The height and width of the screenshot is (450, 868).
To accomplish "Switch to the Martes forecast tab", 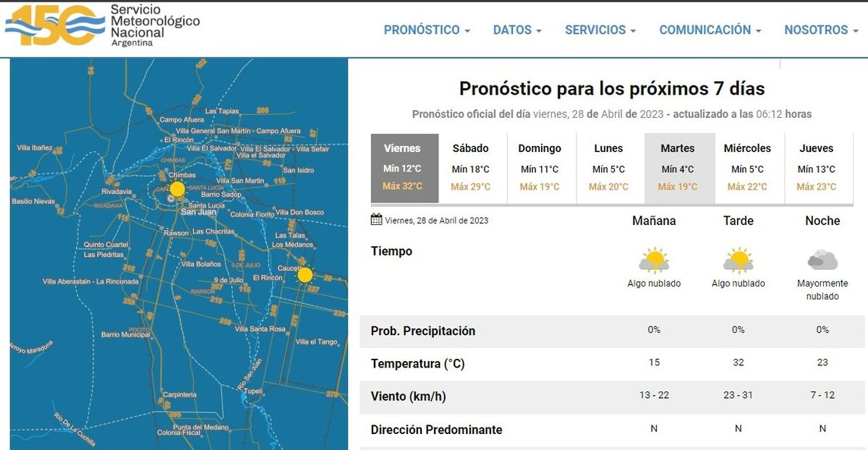I will click(x=678, y=168).
